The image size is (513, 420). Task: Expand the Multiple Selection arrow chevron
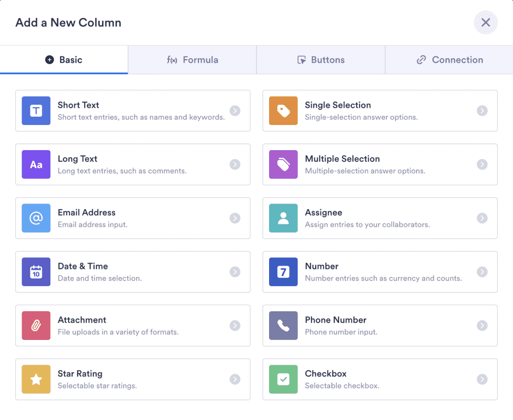482,165
